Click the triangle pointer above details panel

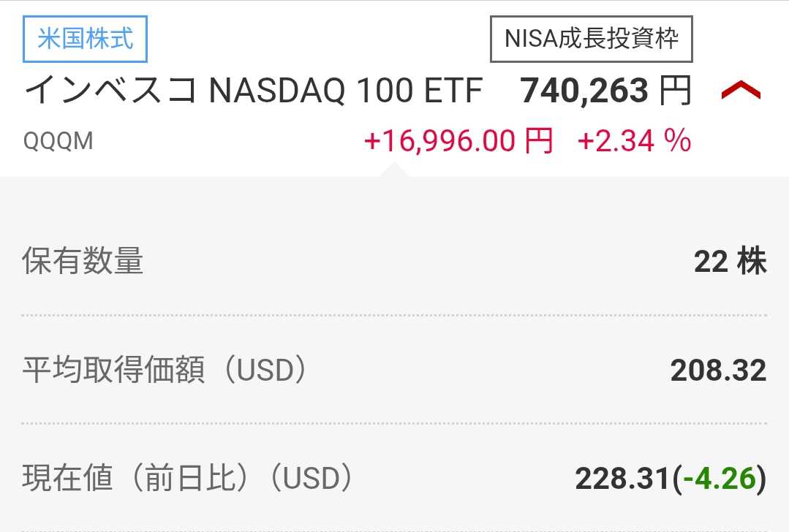[395, 170]
